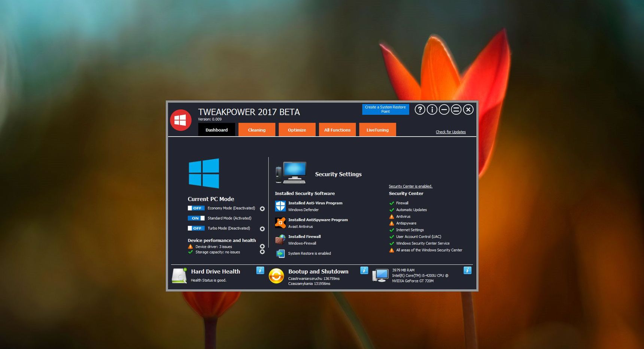The height and width of the screenshot is (349, 644).
Task: Click Device driver: 3 issues text
Action: 214,247
